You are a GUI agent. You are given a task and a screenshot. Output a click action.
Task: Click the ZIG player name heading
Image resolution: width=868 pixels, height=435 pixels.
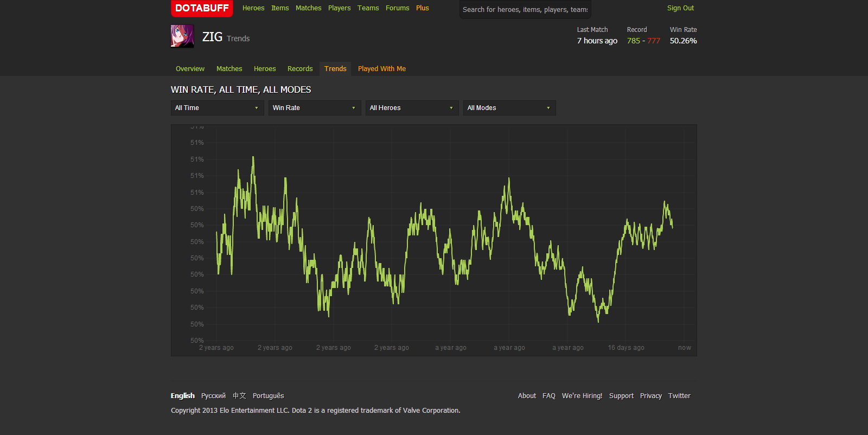212,37
